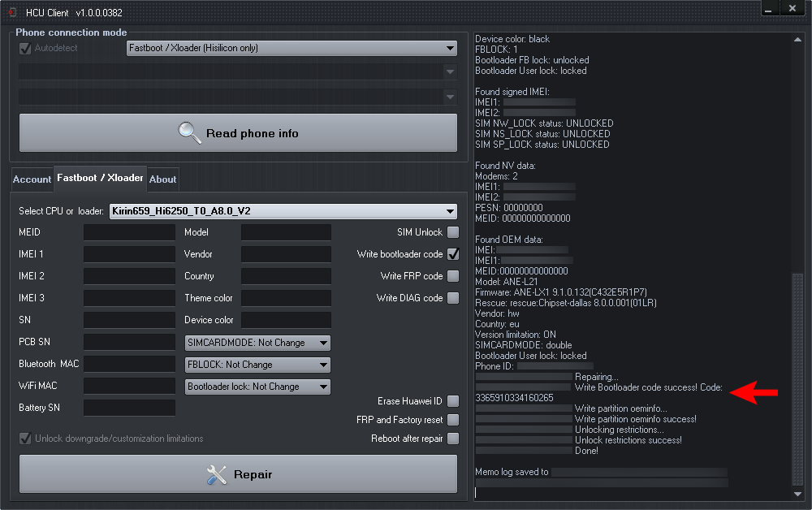Click the PCB SN input field
Image resolution: width=812 pixels, height=510 pixels.
(x=129, y=342)
